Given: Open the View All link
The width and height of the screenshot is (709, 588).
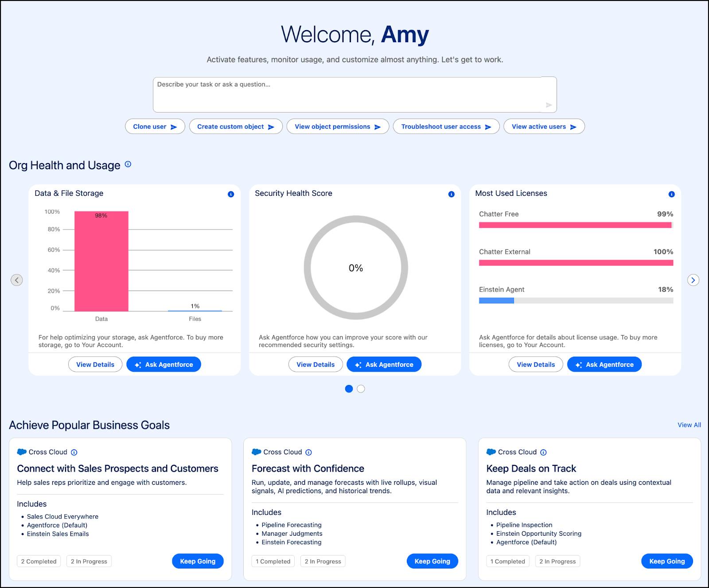Looking at the screenshot, I should point(689,424).
